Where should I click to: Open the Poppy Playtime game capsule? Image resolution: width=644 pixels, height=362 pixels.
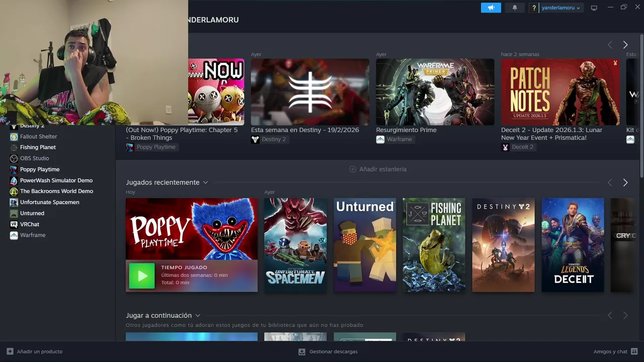click(192, 245)
